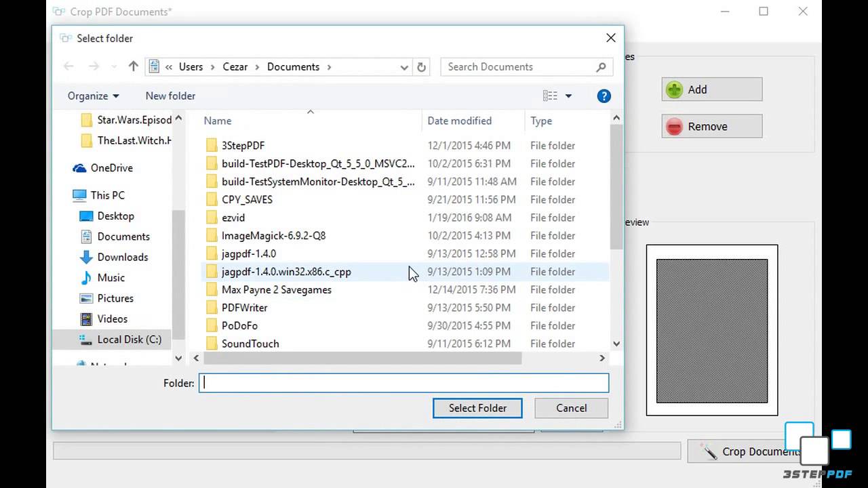Open the Help question mark icon
868x488 pixels.
point(604,96)
